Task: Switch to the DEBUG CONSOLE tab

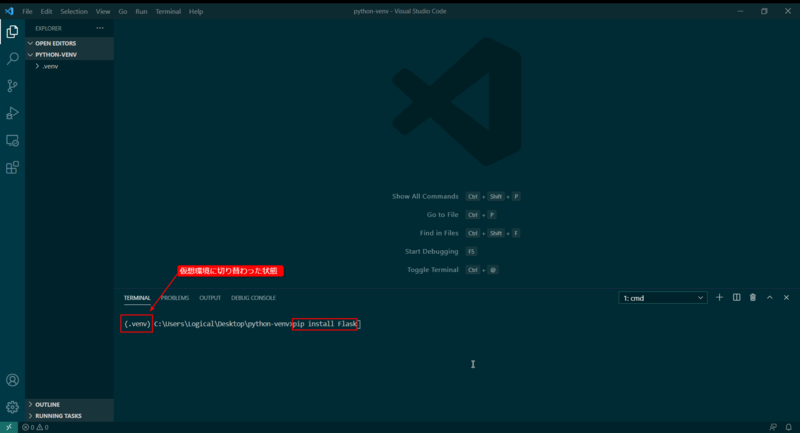Action: 253,298
